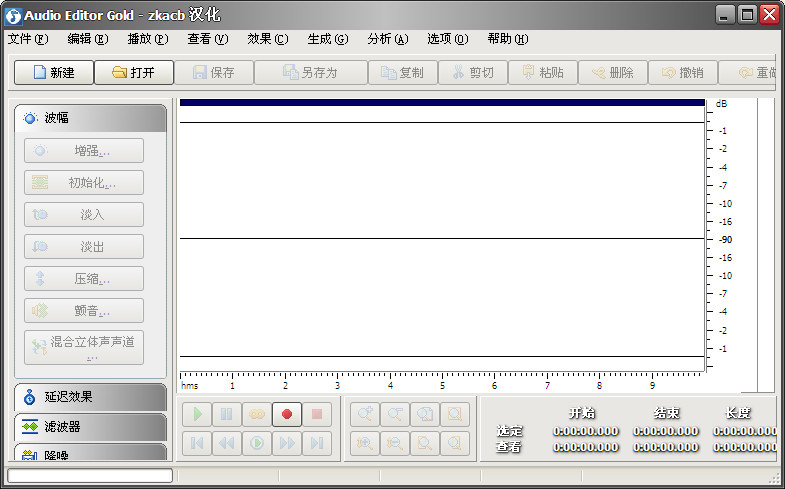Image resolution: width=785 pixels, height=489 pixels.
Task: Click the 初始化... normalize button
Action: pos(84,183)
